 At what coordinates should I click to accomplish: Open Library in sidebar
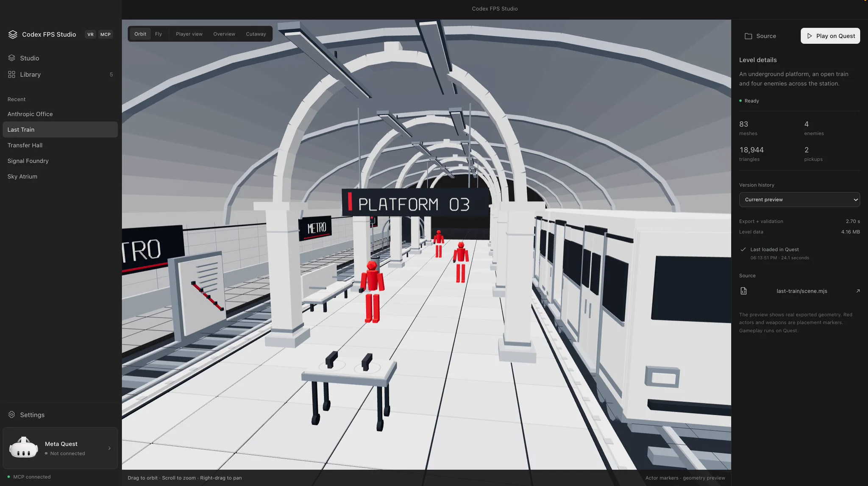point(60,75)
